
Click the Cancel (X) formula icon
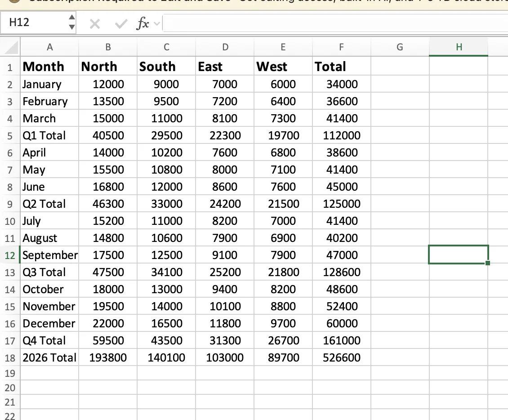(x=94, y=24)
